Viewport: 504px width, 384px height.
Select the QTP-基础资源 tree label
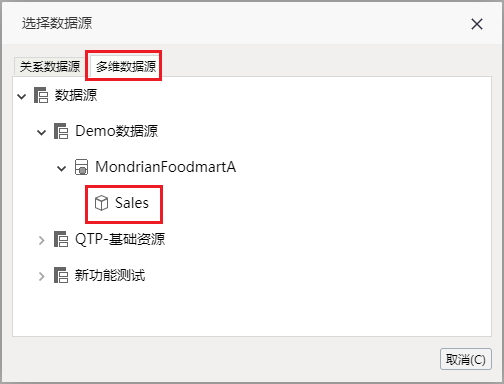(x=120, y=239)
